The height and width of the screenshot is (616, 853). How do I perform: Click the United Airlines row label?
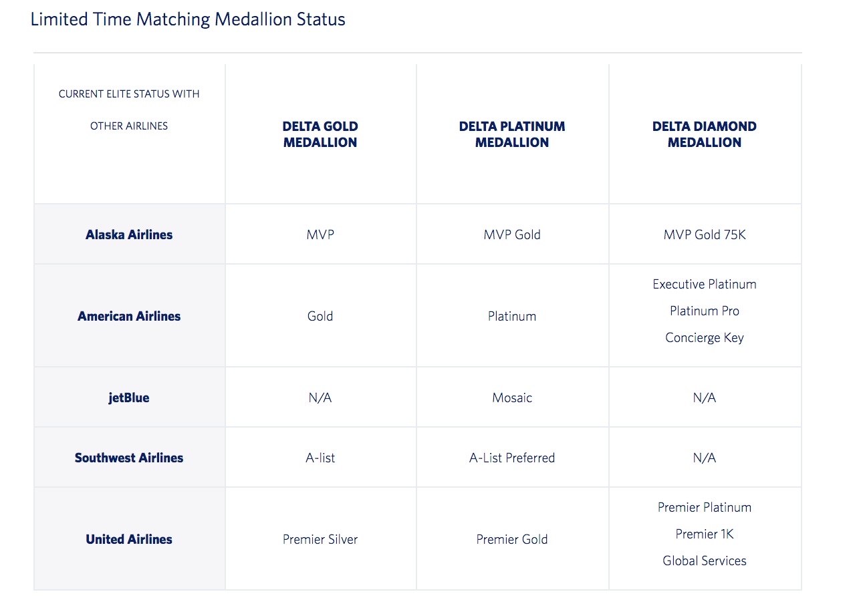click(x=129, y=539)
